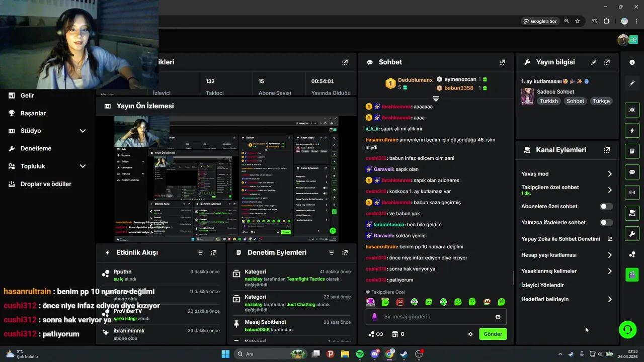Screen dimensions: 644x362
Task: Open the Teamfight Tactics category link
Action: click(306, 279)
